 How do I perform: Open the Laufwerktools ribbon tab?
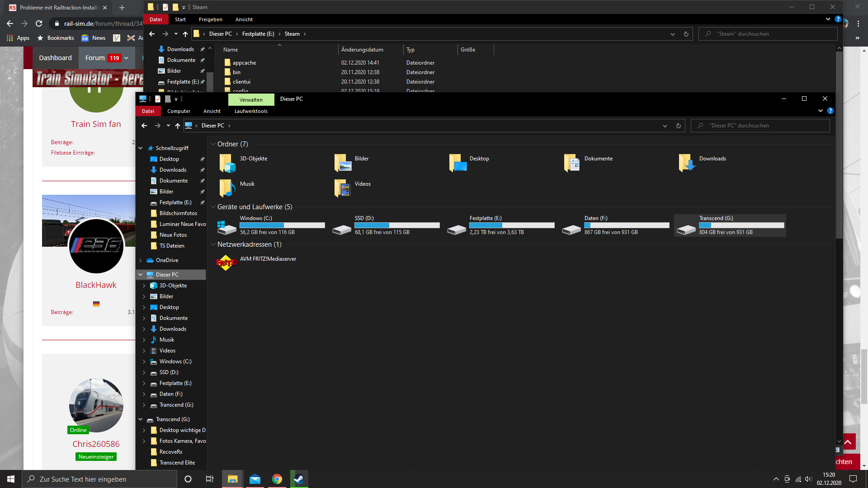pyautogui.click(x=251, y=111)
